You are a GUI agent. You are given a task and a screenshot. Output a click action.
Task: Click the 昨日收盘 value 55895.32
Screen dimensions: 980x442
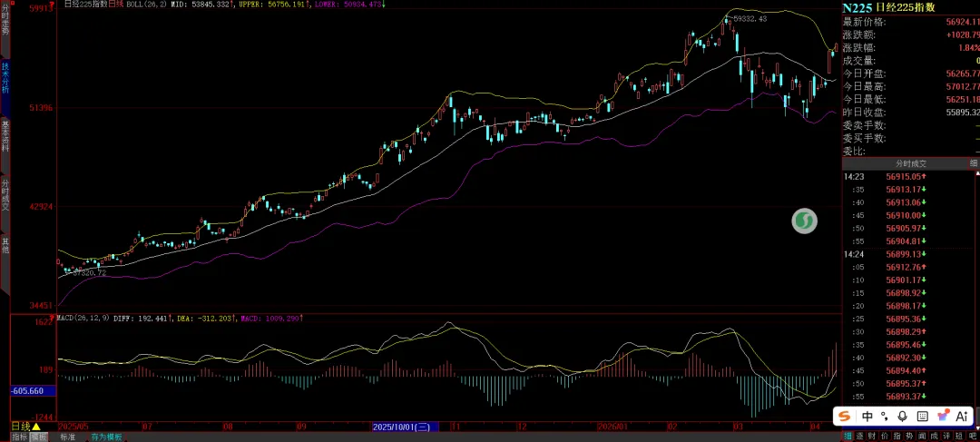963,113
